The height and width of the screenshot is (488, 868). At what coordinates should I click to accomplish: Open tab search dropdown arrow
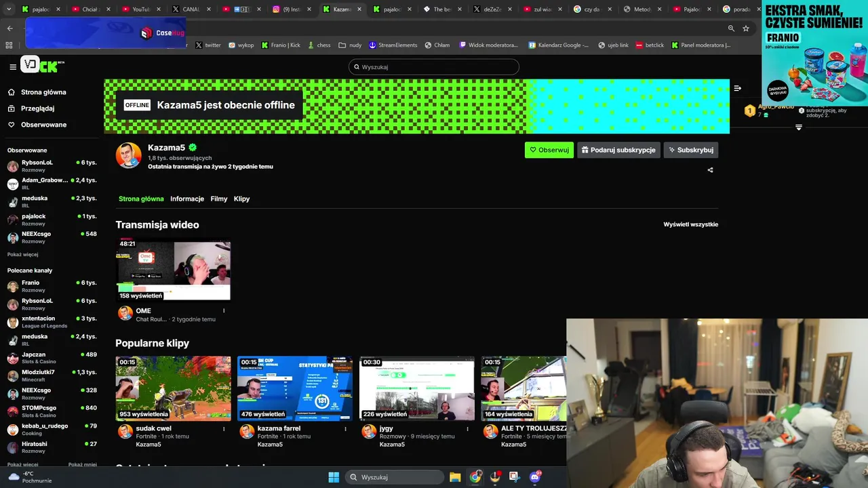(9, 9)
